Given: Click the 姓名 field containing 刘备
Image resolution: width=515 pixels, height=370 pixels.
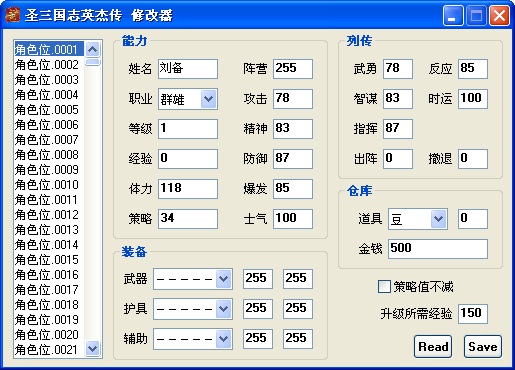Looking at the screenshot, I should click(188, 69).
